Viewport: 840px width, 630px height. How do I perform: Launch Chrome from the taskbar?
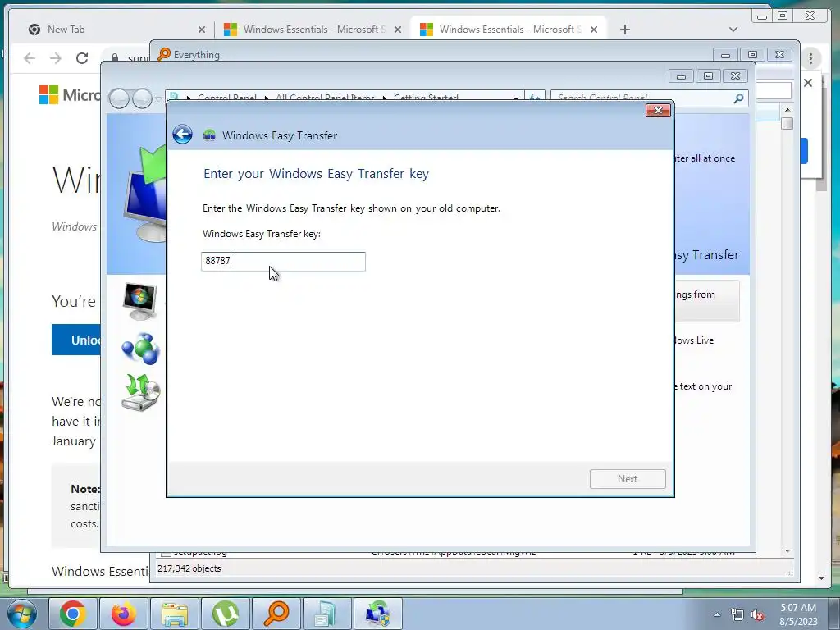point(73,614)
